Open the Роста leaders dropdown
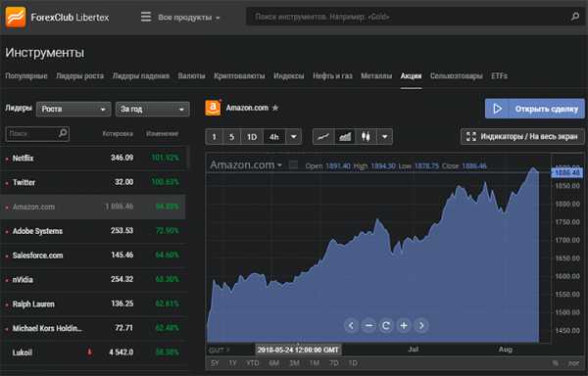 [x=73, y=109]
